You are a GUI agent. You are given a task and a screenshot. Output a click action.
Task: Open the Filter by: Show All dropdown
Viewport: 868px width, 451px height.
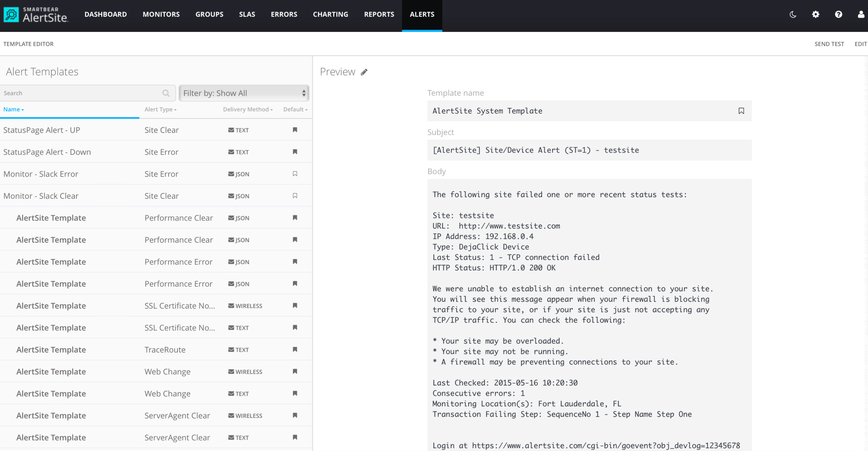coord(244,93)
